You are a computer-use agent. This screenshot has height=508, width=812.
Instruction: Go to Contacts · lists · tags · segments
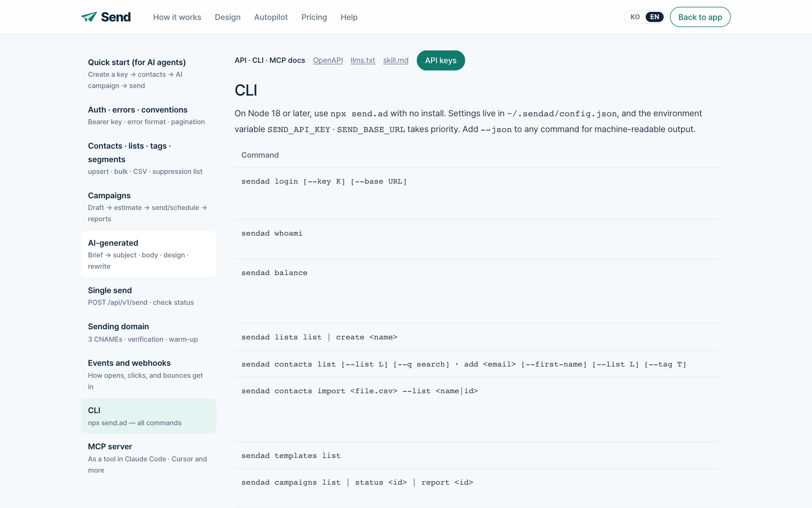coord(149,158)
